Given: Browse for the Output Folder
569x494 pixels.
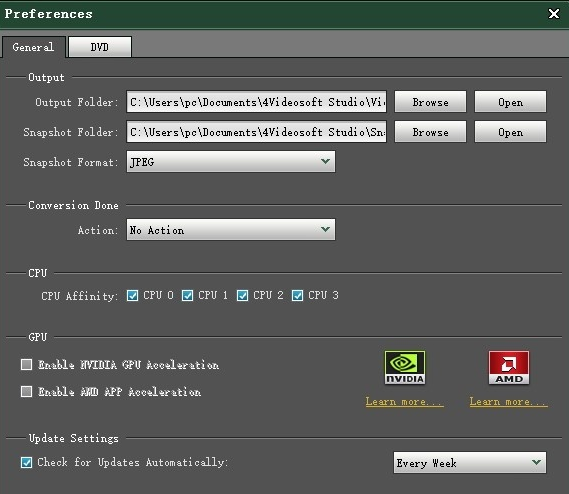Looking at the screenshot, I should (430, 102).
